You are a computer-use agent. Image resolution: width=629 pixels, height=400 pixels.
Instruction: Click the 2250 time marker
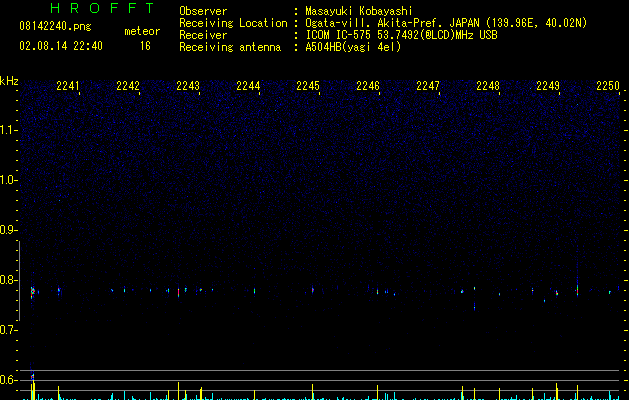(608, 86)
